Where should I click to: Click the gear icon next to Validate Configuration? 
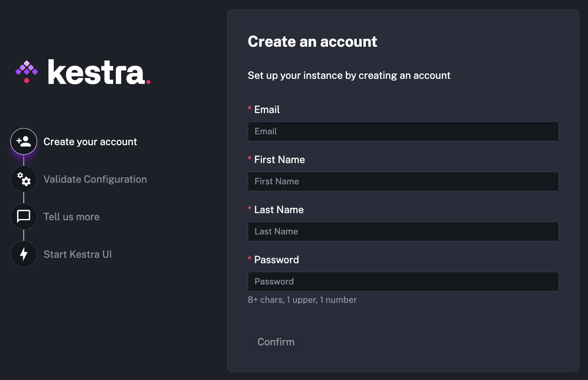[x=24, y=179]
